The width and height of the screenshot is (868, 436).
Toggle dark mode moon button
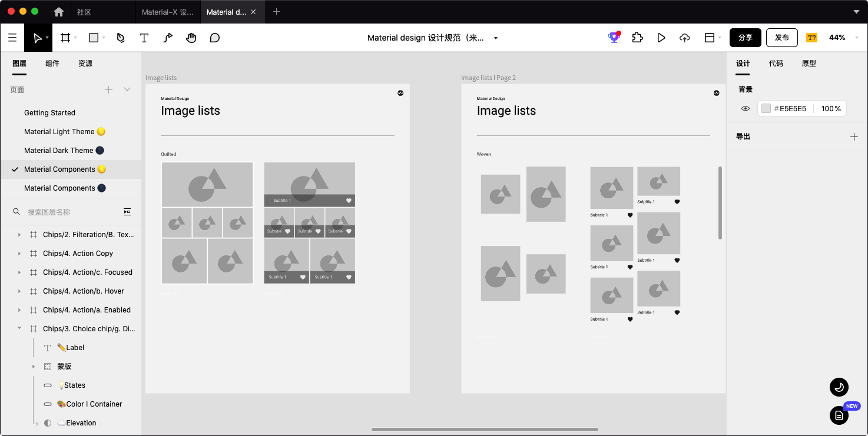(839, 387)
